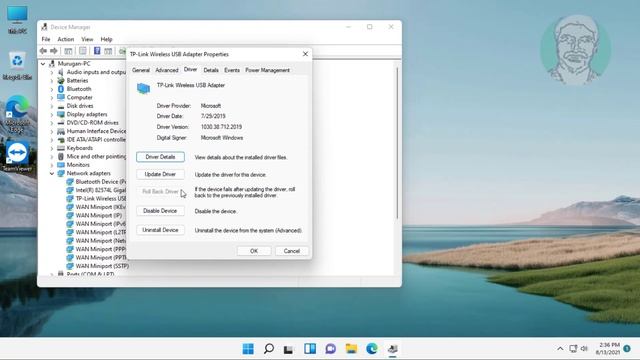Open TeamViewer desktop shortcut

pos(17,156)
